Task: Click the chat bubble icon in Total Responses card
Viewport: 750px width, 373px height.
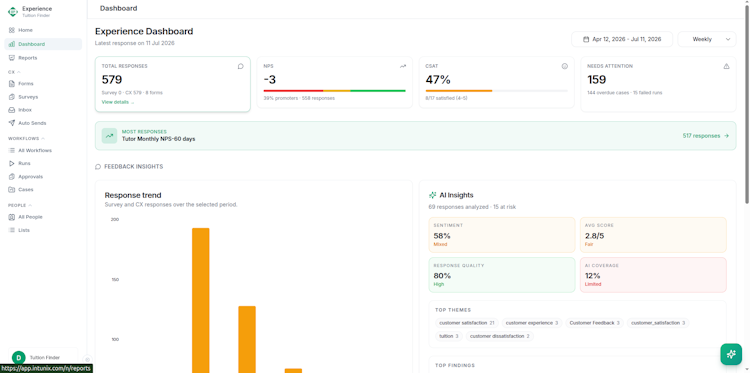Action: pyautogui.click(x=241, y=66)
